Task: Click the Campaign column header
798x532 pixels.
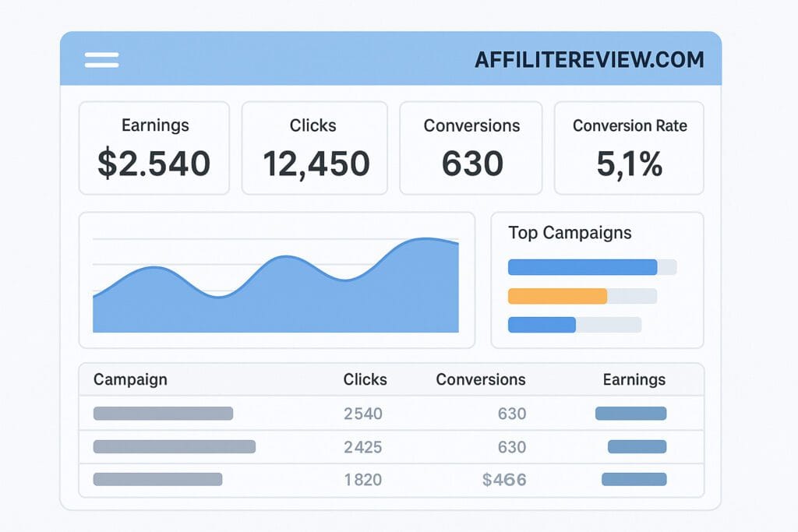Action: (130, 380)
